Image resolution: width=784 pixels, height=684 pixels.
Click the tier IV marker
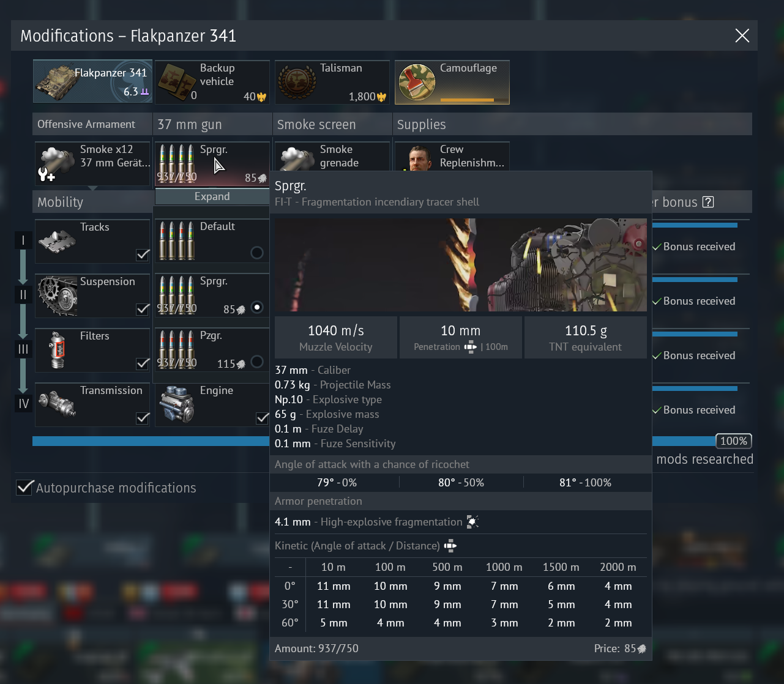[23, 403]
